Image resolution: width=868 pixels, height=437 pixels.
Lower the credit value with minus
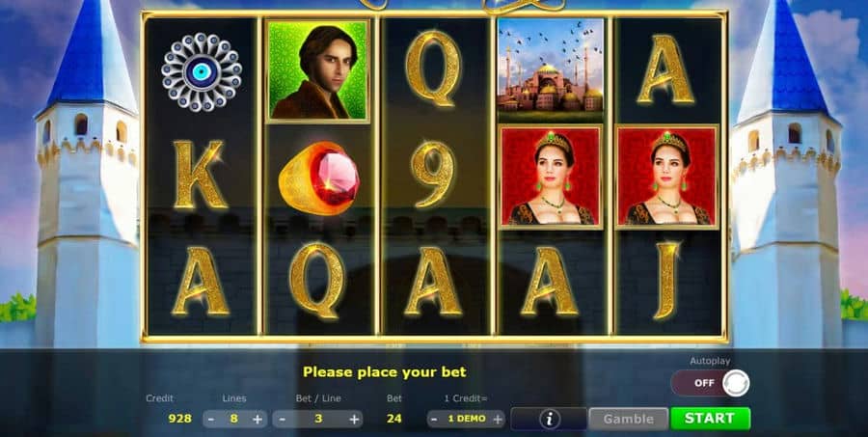(435, 419)
